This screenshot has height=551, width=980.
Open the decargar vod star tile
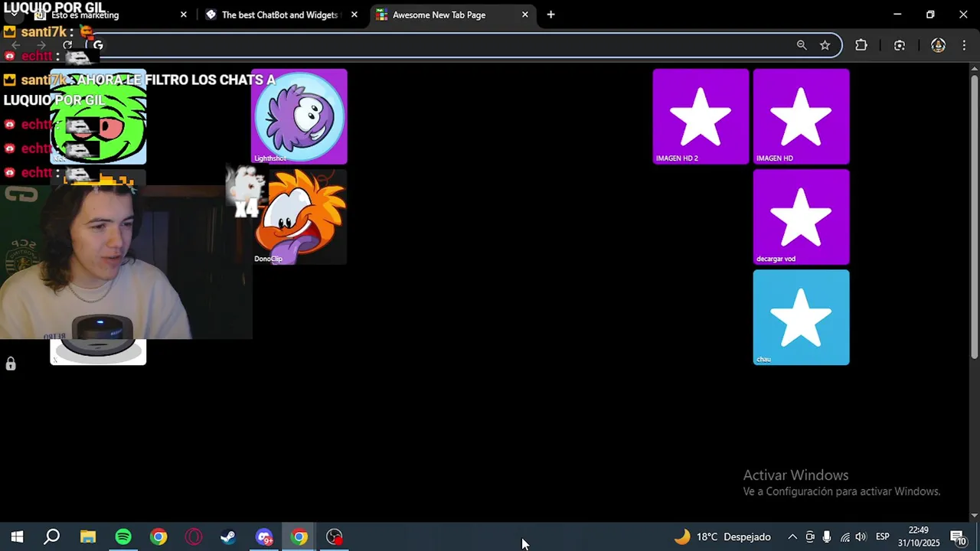(801, 217)
